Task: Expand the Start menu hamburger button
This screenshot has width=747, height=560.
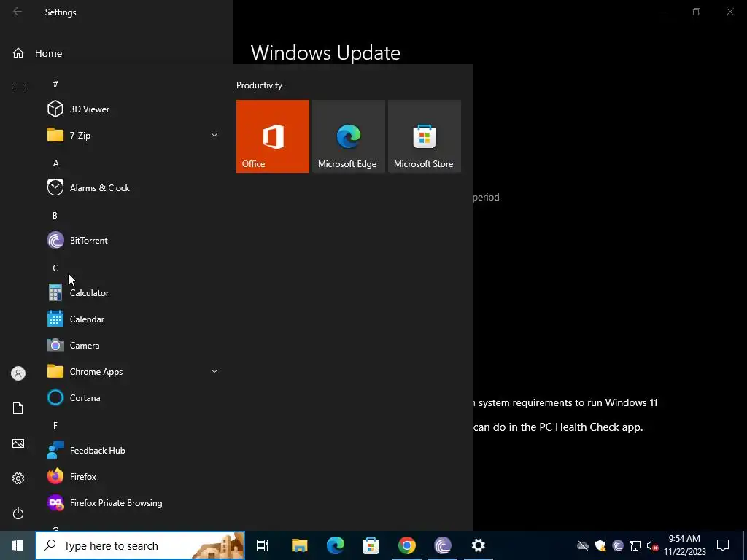Action: point(18,85)
